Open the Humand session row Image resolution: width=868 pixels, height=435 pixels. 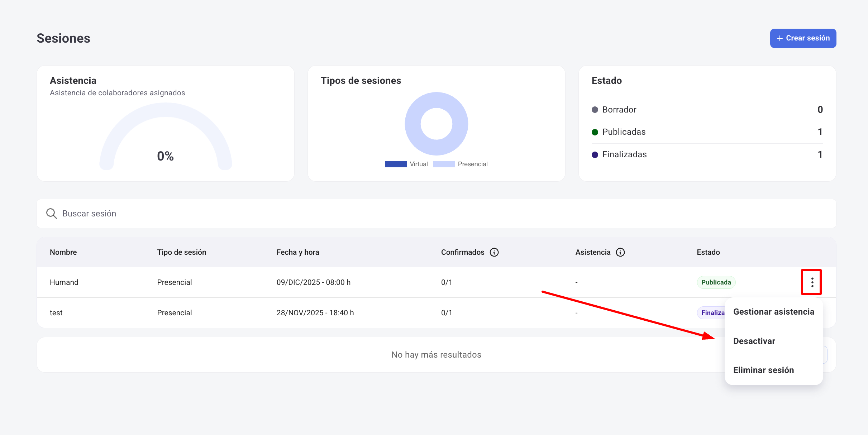pyautogui.click(x=64, y=282)
